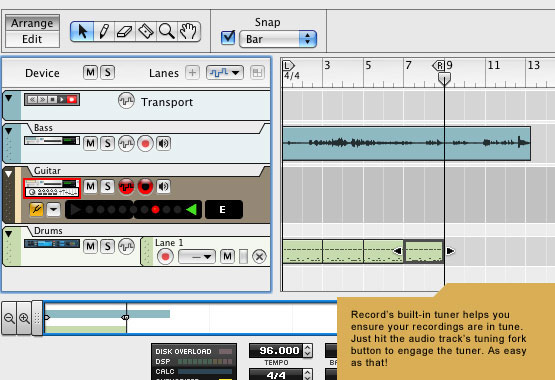Switch to Edit mode

[32, 39]
